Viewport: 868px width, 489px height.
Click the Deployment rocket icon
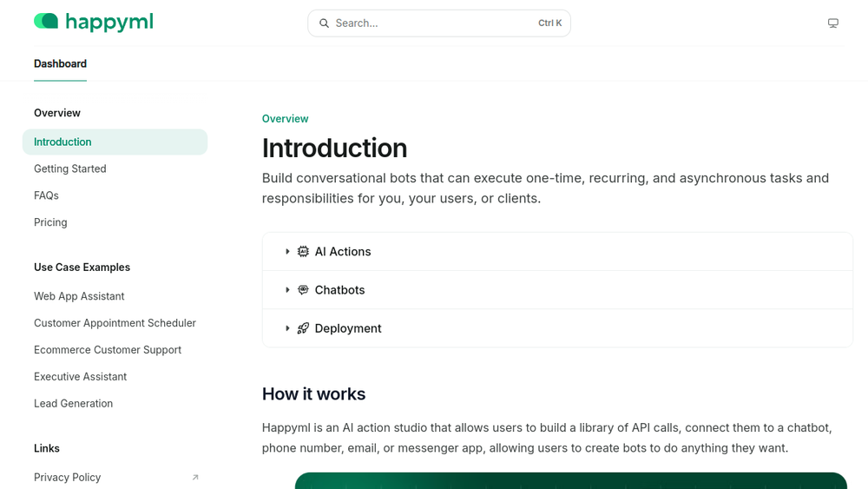click(303, 328)
